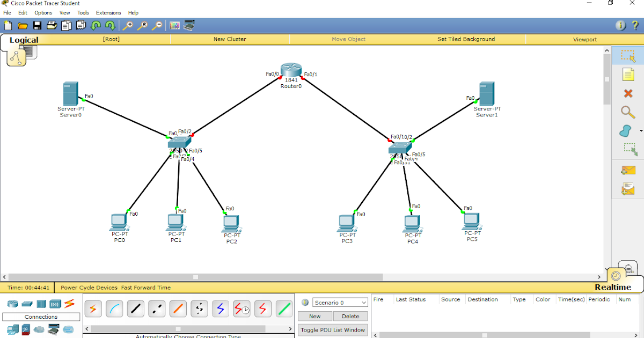Screen dimensions: 644x338
Task: Click the help question mark icon
Action: 634,25
